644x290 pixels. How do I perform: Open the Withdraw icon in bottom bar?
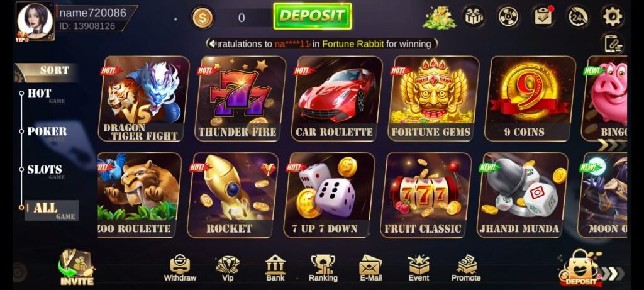(x=180, y=268)
